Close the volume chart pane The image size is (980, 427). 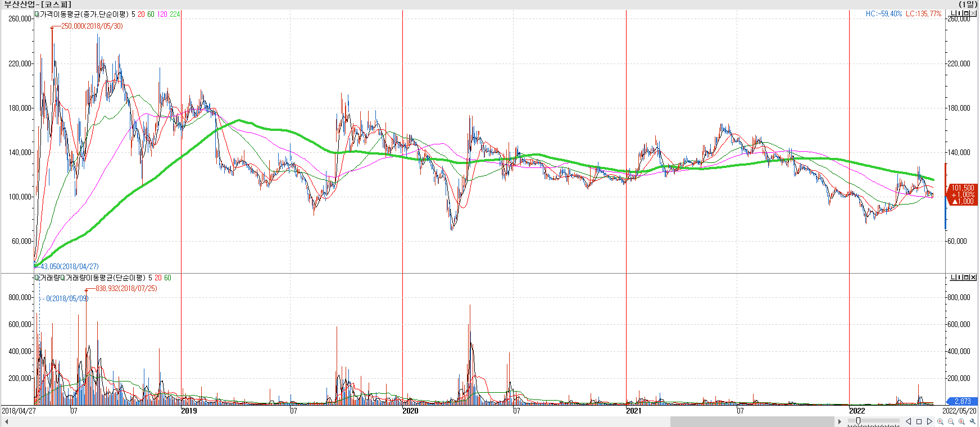(973, 278)
